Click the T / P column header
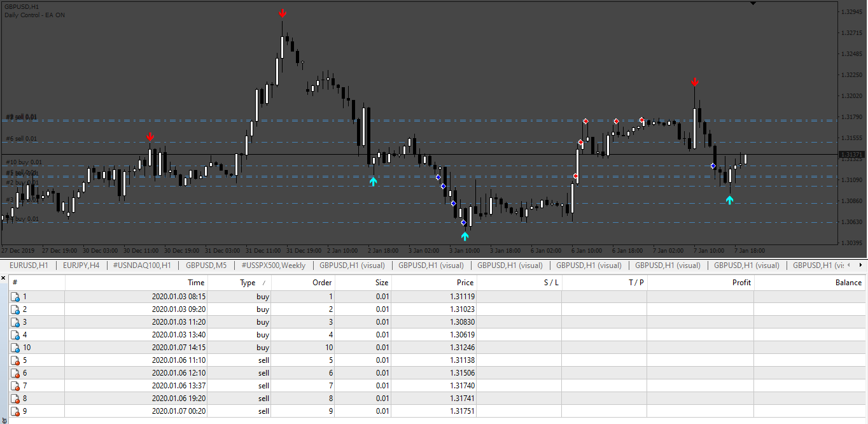The height and width of the screenshot is (424, 868). [605, 283]
